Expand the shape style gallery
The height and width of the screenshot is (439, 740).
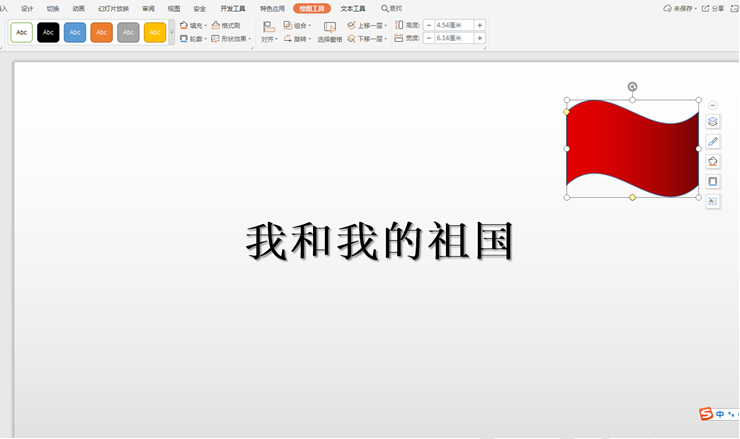point(171,33)
